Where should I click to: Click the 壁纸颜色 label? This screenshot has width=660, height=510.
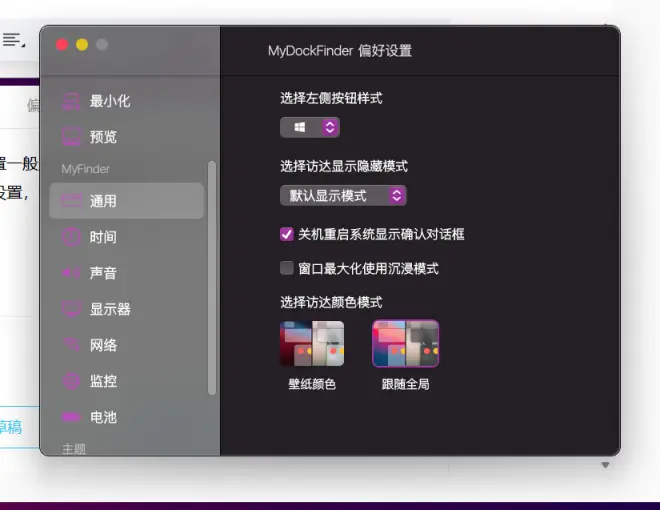312,384
